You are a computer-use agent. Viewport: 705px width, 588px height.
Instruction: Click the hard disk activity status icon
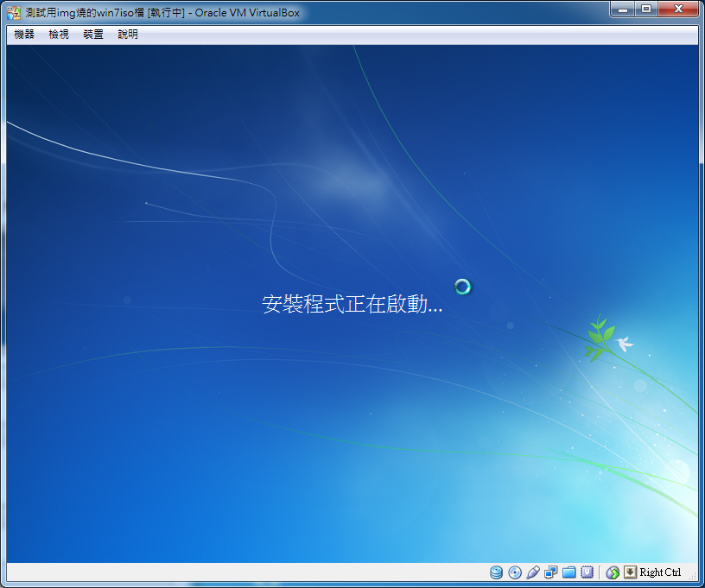click(x=497, y=572)
